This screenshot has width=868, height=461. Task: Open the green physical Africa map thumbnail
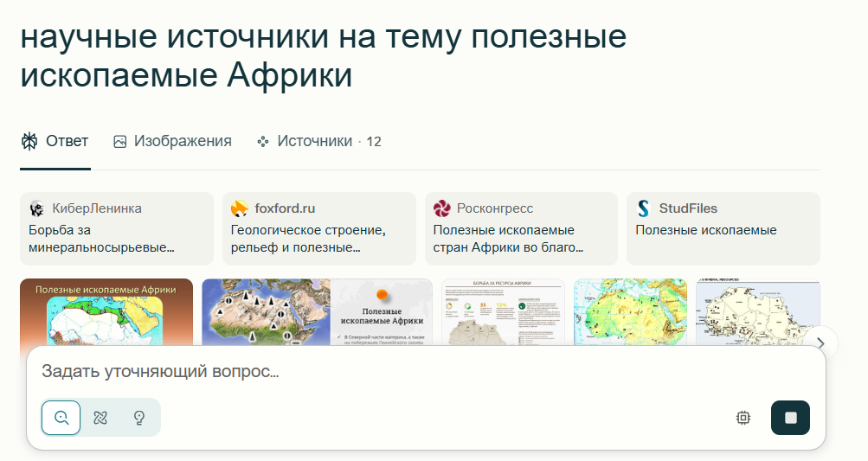coord(631,312)
